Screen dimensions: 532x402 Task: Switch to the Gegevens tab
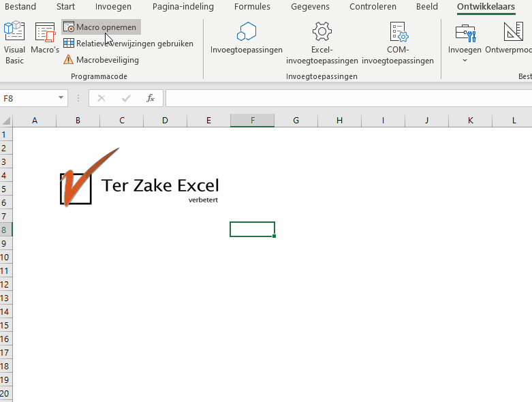click(310, 6)
